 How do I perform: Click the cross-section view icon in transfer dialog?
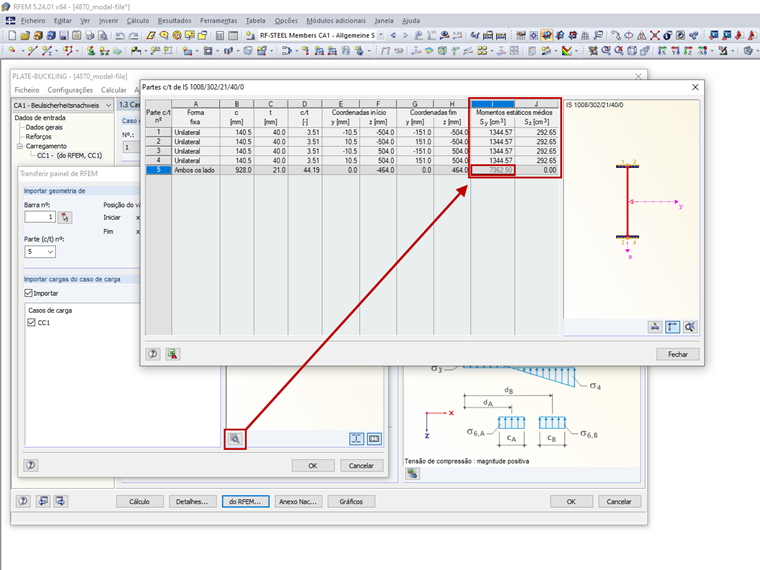click(x=356, y=439)
